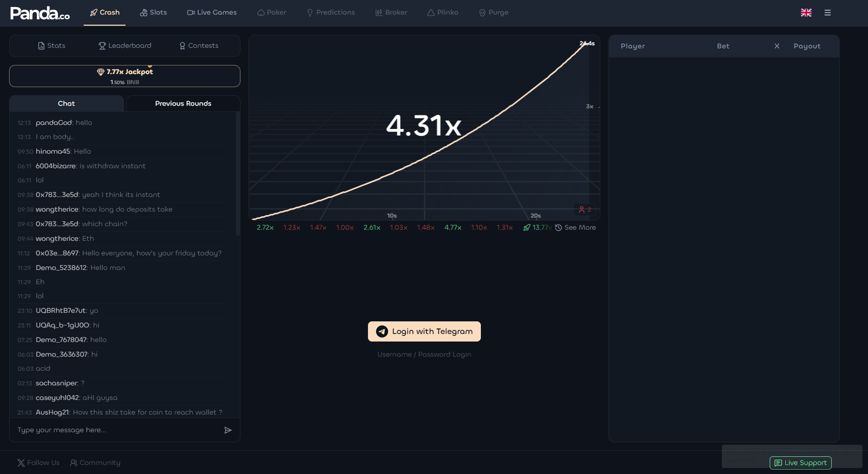Click the Panda.co logo

pos(40,13)
